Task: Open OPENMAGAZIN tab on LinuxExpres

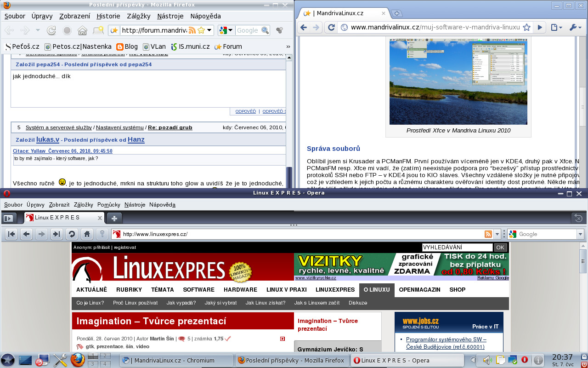Action: pos(419,290)
